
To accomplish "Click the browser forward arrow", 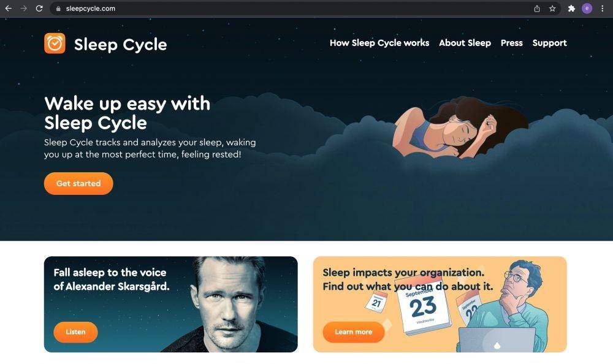I will pyautogui.click(x=24, y=8).
